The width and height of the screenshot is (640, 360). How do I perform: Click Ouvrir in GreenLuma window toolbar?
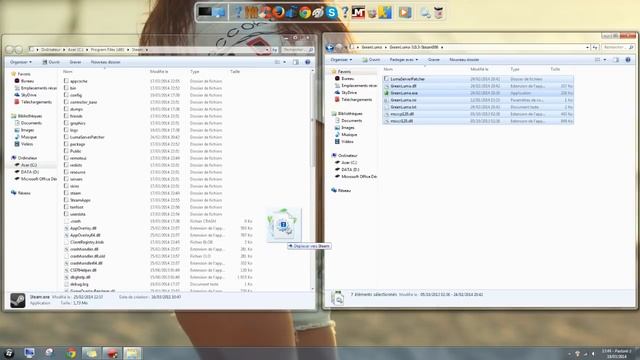[371, 60]
